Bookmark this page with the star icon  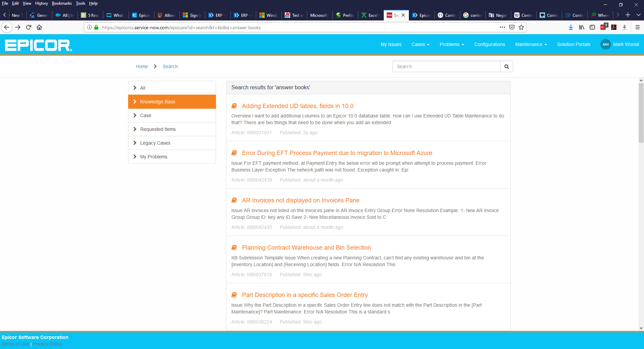pyautogui.click(x=521, y=27)
